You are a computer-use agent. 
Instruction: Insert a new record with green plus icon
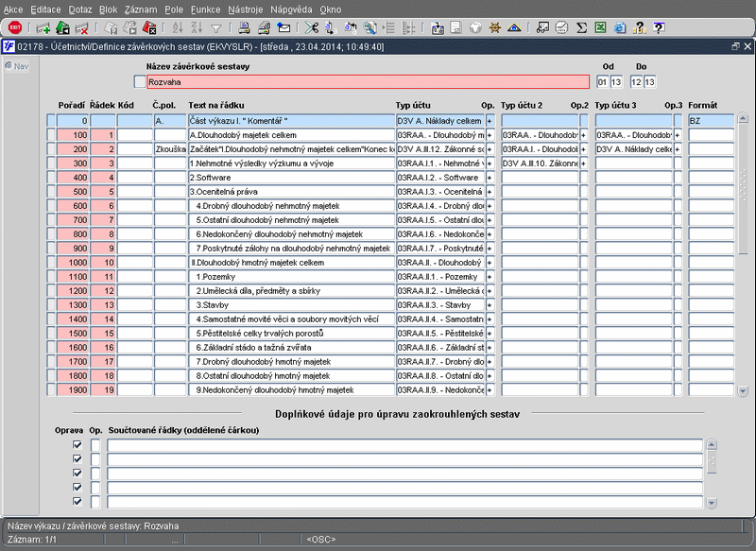coord(43,28)
